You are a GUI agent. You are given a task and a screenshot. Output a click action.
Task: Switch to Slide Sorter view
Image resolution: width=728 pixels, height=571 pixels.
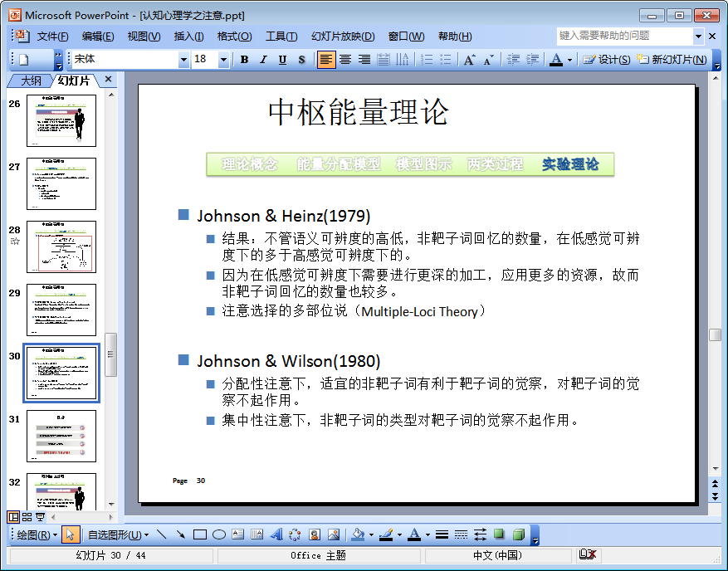(27, 517)
